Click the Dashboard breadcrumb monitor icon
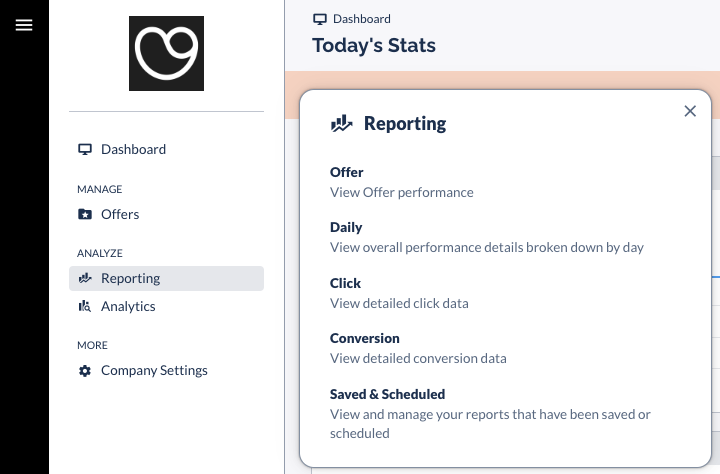 point(320,19)
